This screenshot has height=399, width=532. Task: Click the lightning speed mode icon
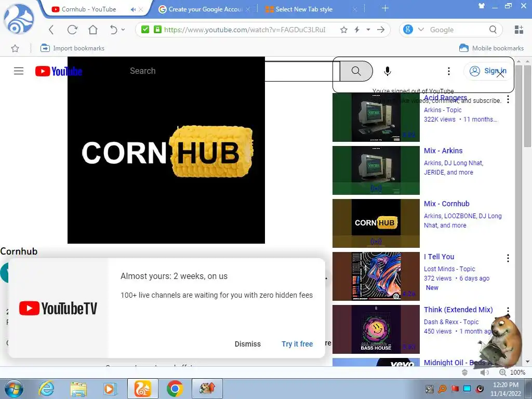[357, 30]
